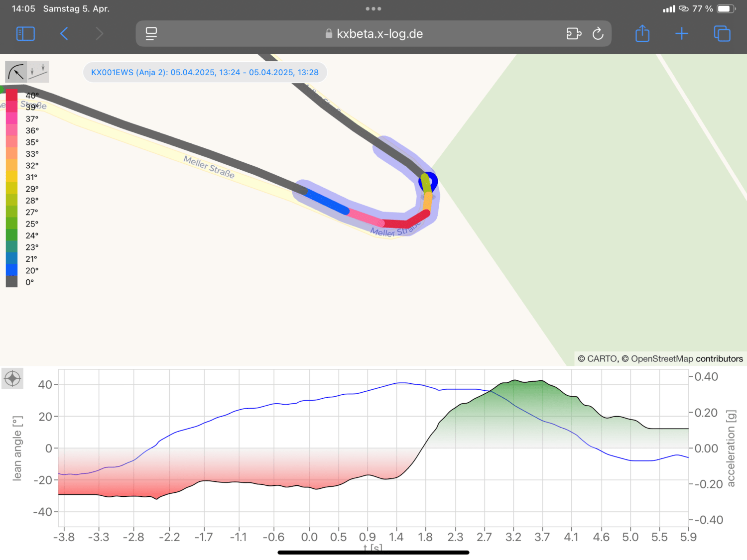The image size is (747, 560).
Task: Open the extensions puzzle icon
Action: [x=574, y=34]
